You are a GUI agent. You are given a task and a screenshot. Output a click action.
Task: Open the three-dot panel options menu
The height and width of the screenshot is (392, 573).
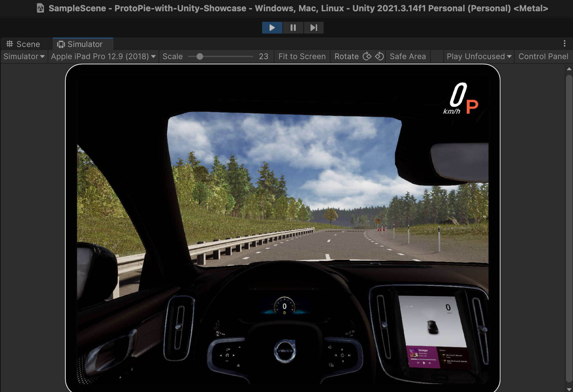pyautogui.click(x=564, y=44)
